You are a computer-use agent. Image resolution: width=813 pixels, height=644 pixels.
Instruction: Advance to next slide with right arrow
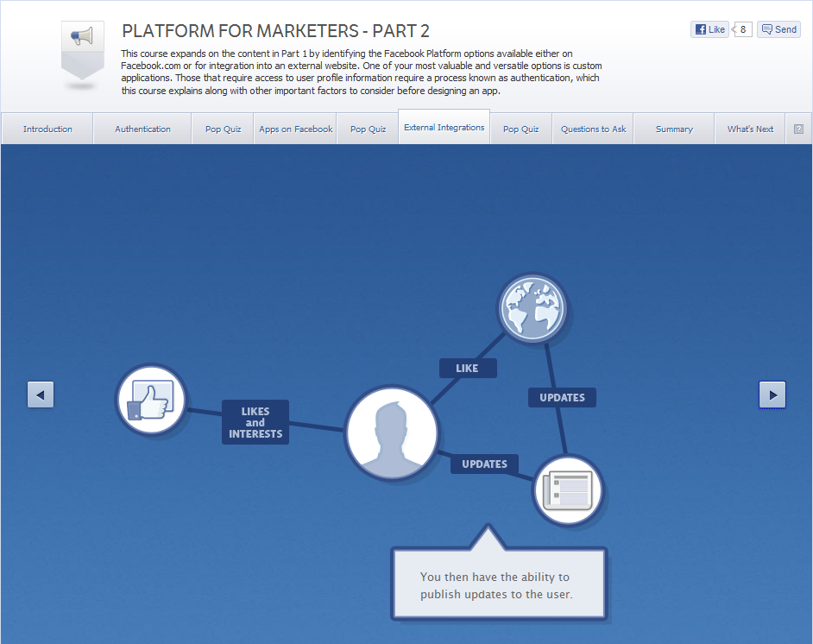(x=772, y=395)
